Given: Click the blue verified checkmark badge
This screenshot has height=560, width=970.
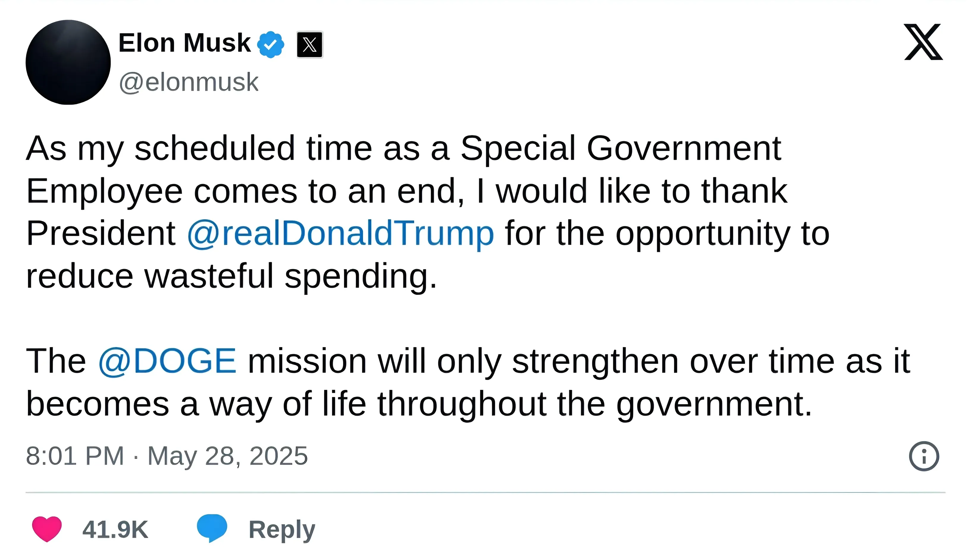Looking at the screenshot, I should 270,45.
